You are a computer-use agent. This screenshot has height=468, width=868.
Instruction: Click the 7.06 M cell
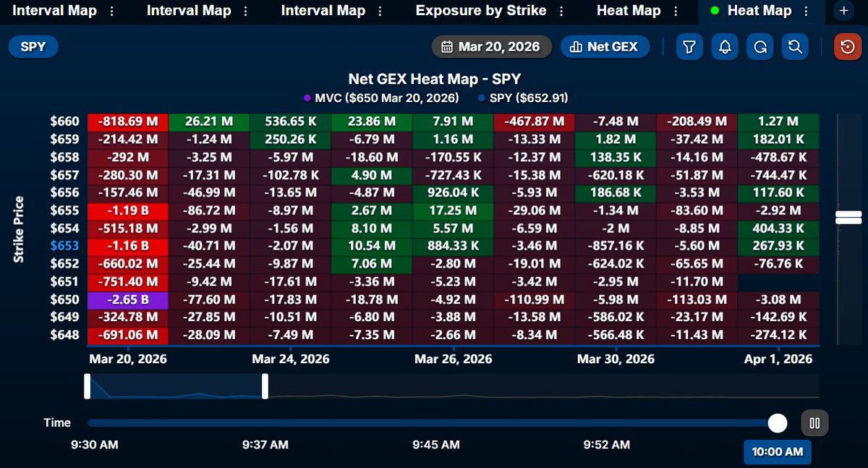[x=371, y=264]
